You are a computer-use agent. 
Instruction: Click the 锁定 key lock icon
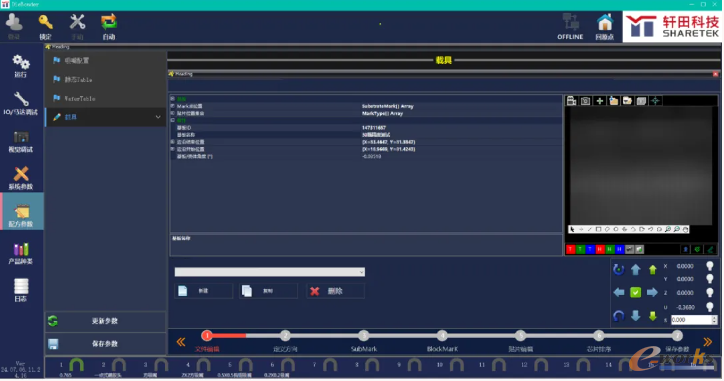coord(45,26)
